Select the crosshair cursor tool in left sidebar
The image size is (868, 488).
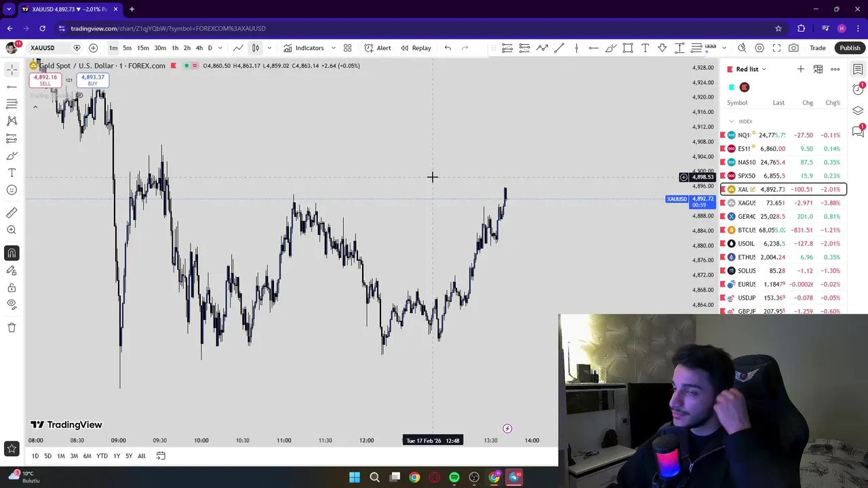pyautogui.click(x=12, y=70)
